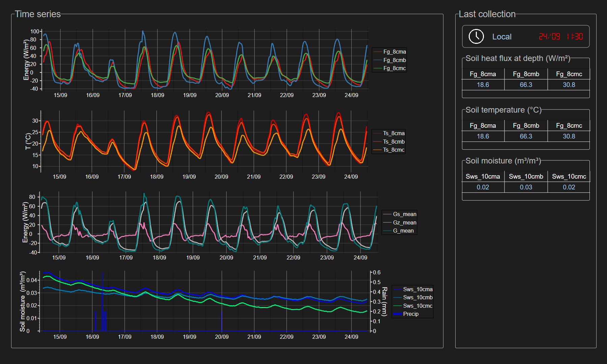Screen dimensions: 607x364
Task: Toggle Fg_8cmb series in the chart legend
Action: pos(394,60)
